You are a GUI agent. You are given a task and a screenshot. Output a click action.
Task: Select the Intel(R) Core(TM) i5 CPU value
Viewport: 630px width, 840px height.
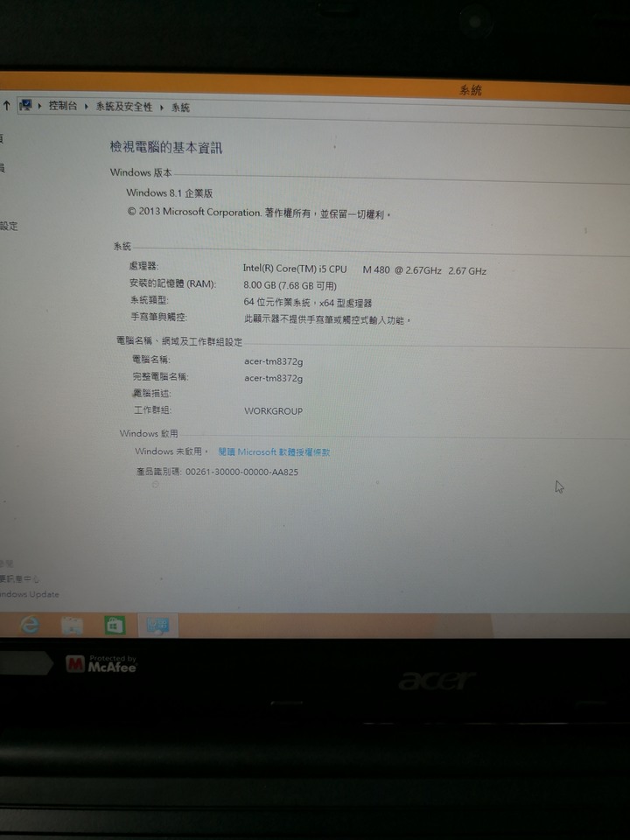(364, 269)
